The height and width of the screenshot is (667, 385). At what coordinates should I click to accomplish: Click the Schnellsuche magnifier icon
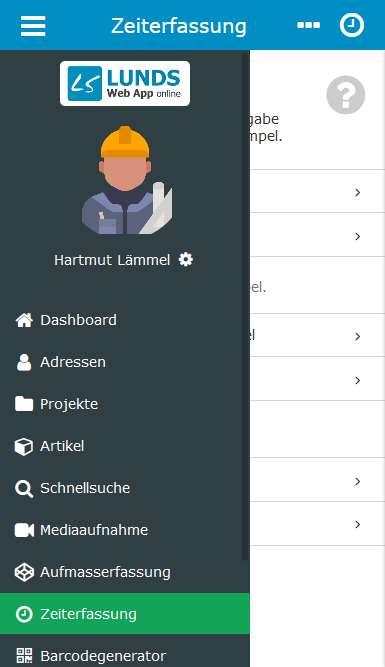(x=24, y=488)
